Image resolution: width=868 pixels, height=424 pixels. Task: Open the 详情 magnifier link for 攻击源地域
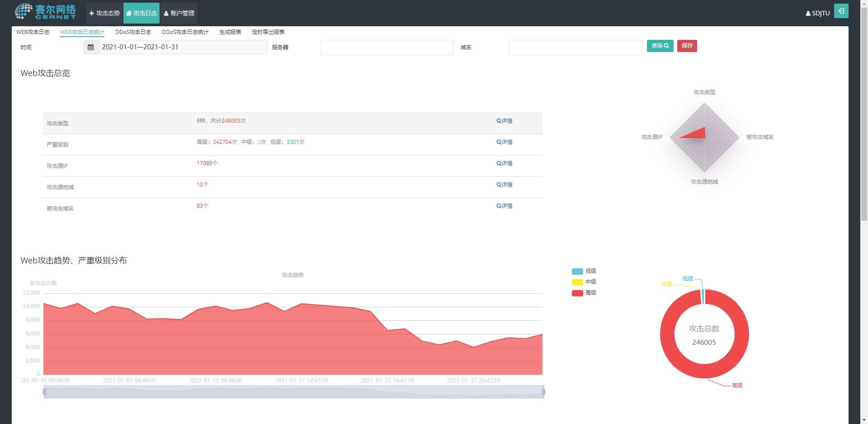pyautogui.click(x=505, y=185)
